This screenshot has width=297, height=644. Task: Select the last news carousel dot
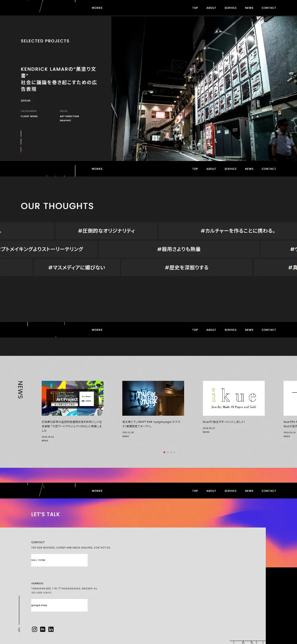[x=174, y=452]
